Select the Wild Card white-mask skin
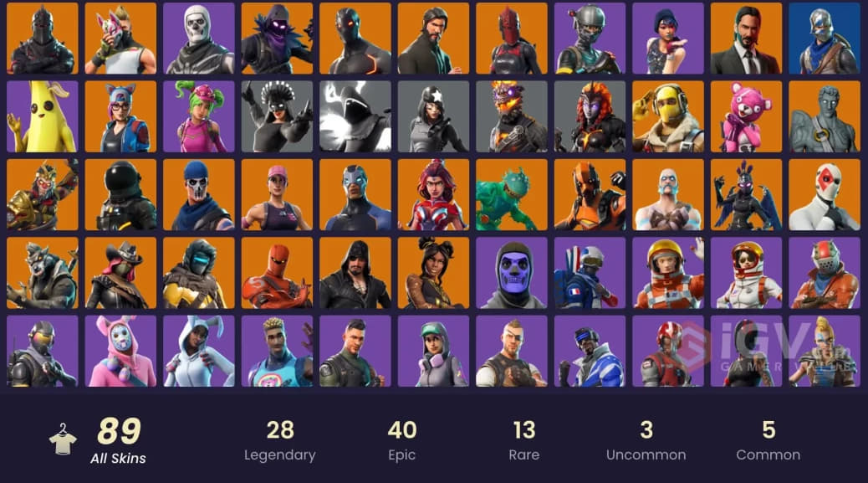This screenshot has width=868, height=483. coord(825,195)
